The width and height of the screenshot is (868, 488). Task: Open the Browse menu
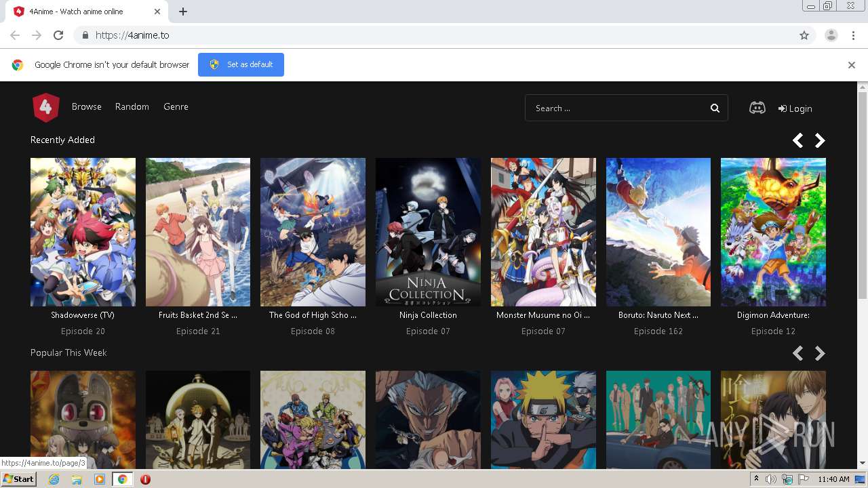pos(87,107)
